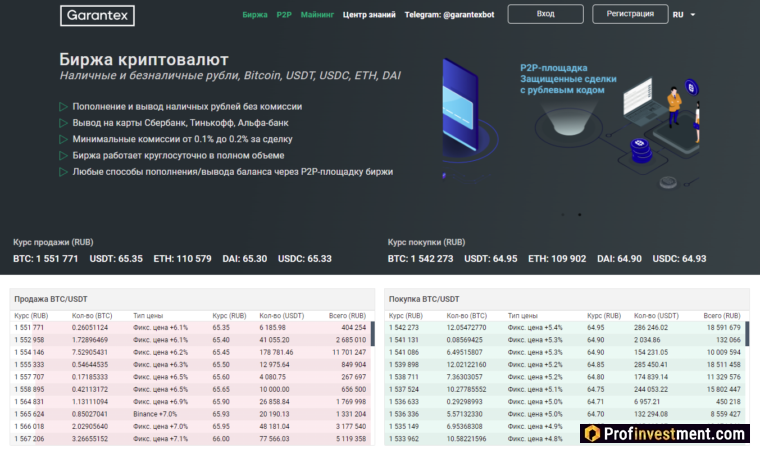Click the ETH: 109 902 buy rate
This screenshot has width=760, height=453.
(x=557, y=259)
